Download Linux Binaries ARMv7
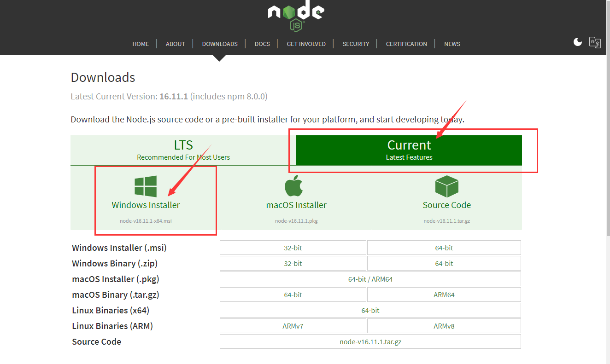This screenshot has width=610, height=364. [293, 326]
